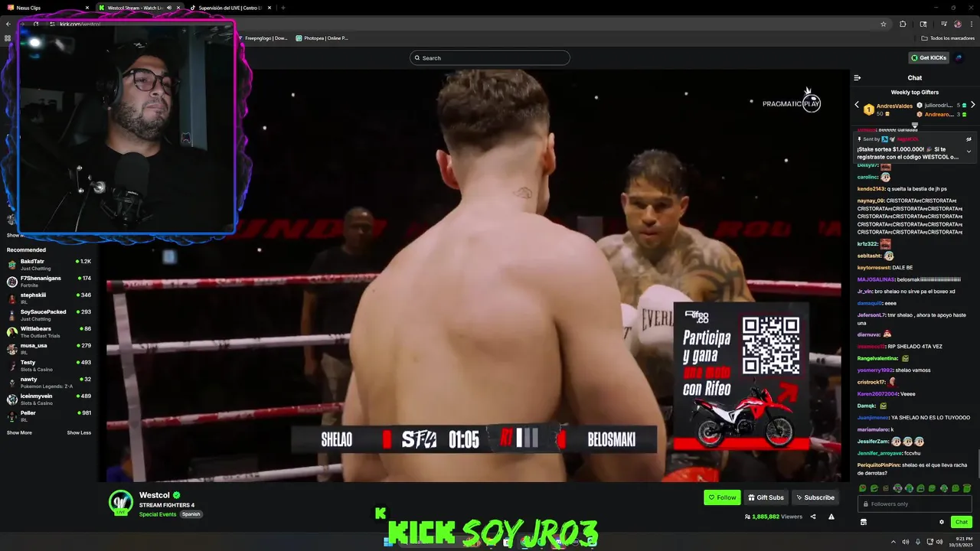
Task: Open the browser extensions puzzle icon
Action: click(903, 24)
